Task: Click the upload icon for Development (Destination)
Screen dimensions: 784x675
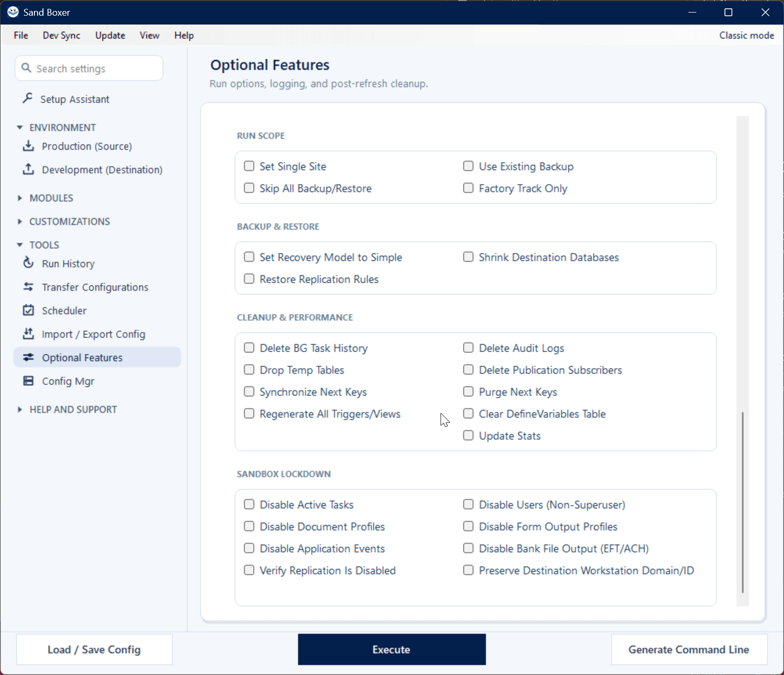Action: coord(29,169)
